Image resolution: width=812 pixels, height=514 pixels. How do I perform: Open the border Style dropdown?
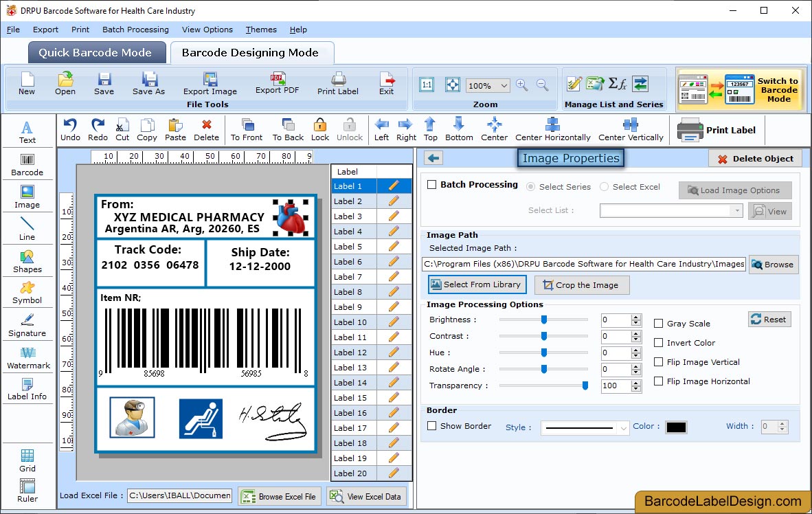[623, 428]
